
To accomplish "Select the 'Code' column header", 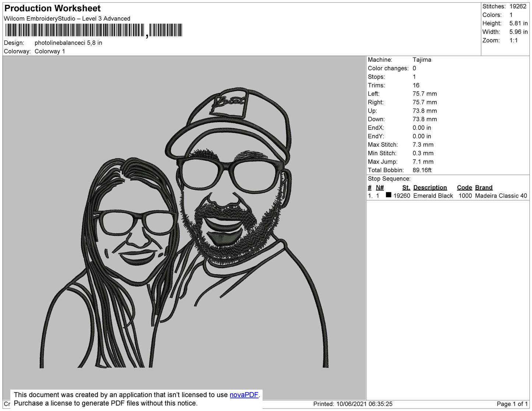I will 465,188.
